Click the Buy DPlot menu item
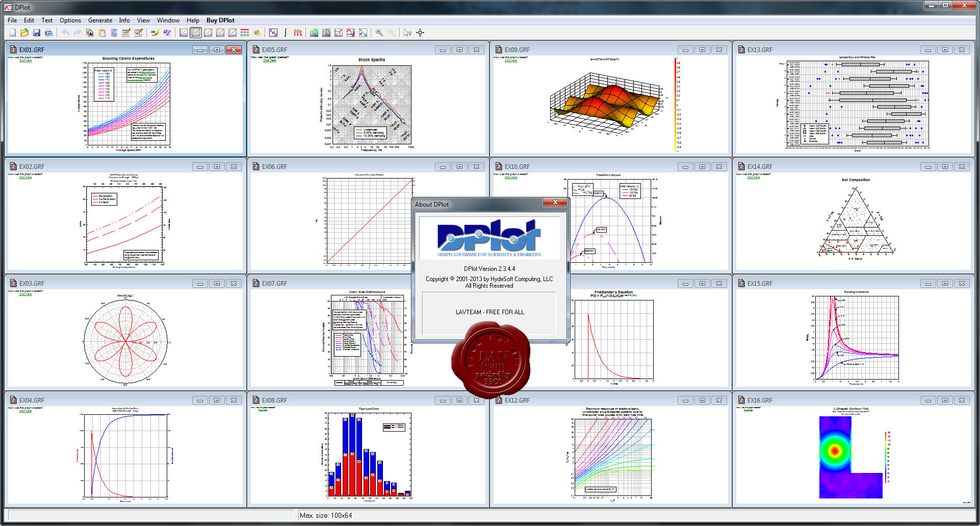 pos(220,20)
